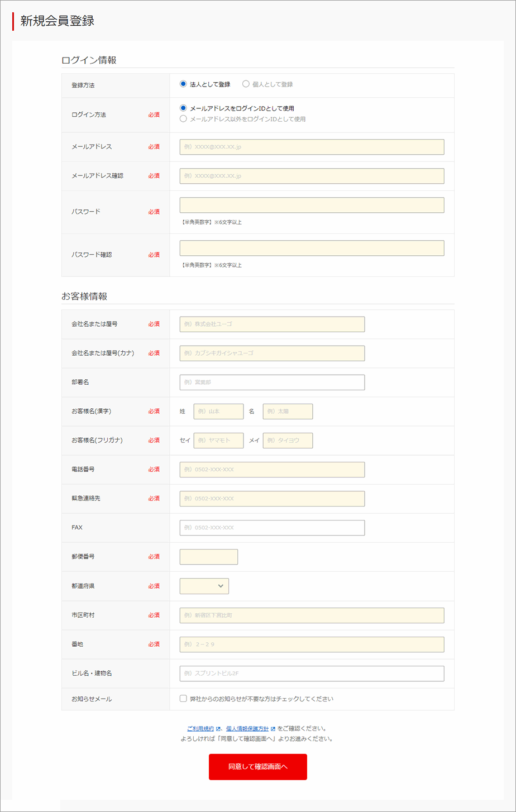
Task: Click the メールアドレス確認 input field
Action: [x=312, y=176]
